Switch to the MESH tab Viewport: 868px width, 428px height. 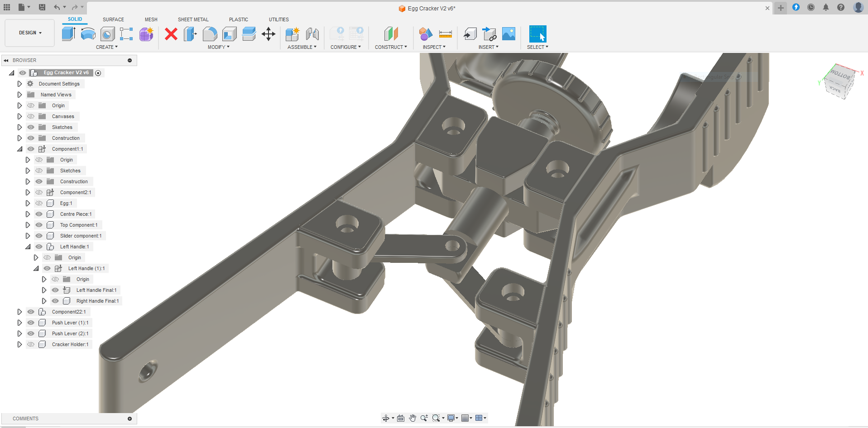tap(151, 19)
